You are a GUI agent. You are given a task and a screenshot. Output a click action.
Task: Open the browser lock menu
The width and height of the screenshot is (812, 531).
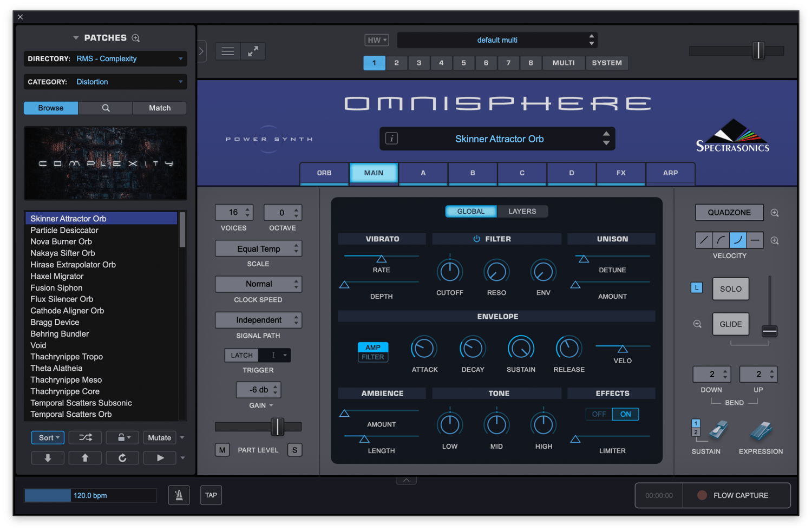[x=123, y=437]
